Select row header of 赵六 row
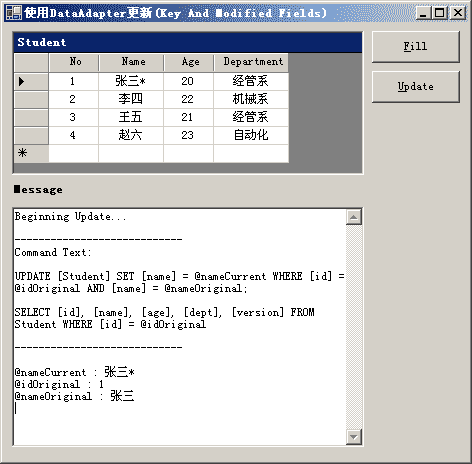This screenshot has height=464, width=472. click(x=31, y=135)
